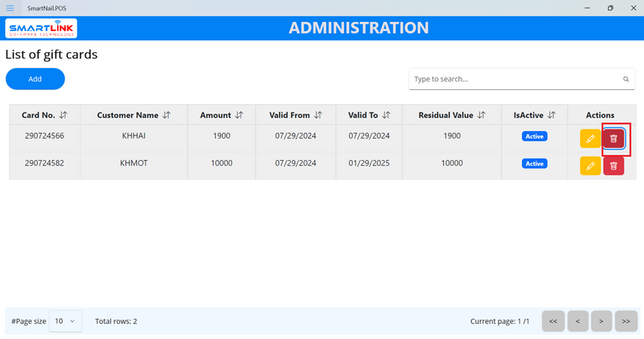Viewport: 644px width, 339px height.
Task: Open the page size dropdown
Action: (x=66, y=321)
